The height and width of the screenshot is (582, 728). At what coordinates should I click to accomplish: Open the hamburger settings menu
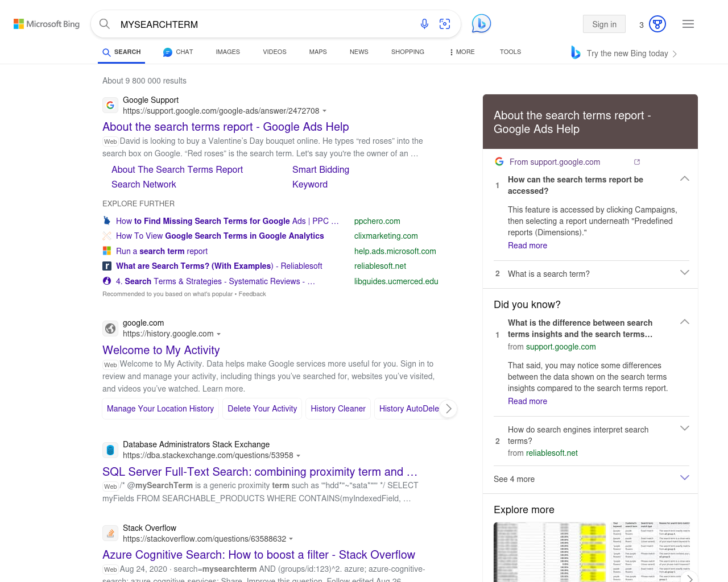(688, 24)
